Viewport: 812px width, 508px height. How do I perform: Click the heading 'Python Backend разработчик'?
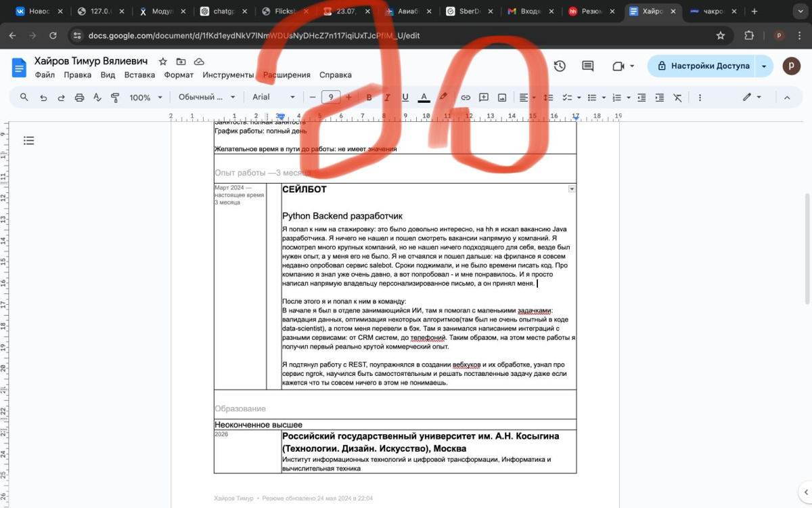[342, 216]
